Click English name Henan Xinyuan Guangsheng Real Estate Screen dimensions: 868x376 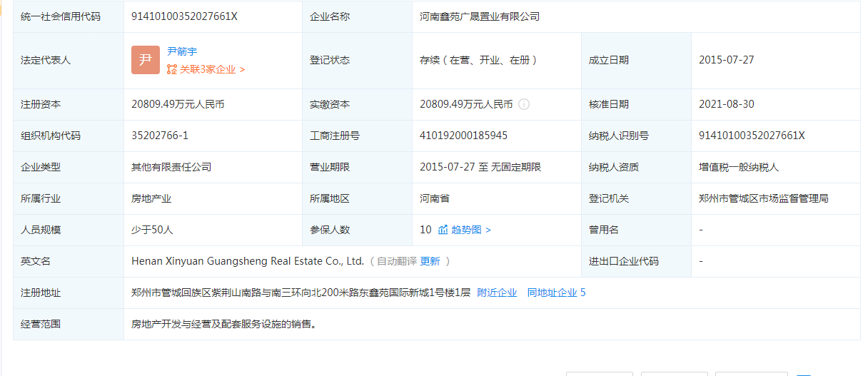[x=248, y=261]
